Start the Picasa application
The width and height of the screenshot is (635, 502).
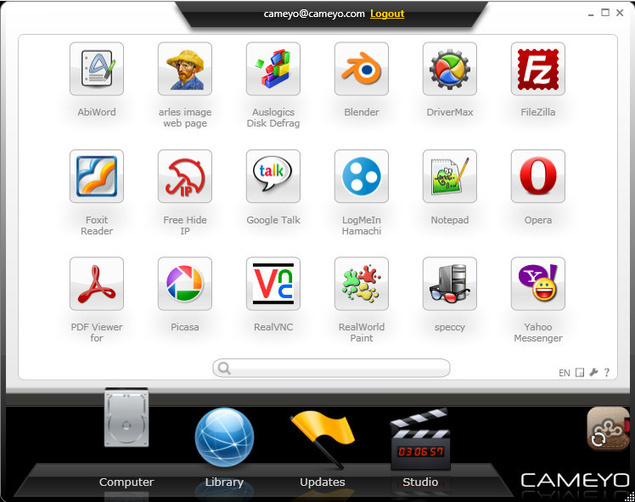pyautogui.click(x=185, y=285)
